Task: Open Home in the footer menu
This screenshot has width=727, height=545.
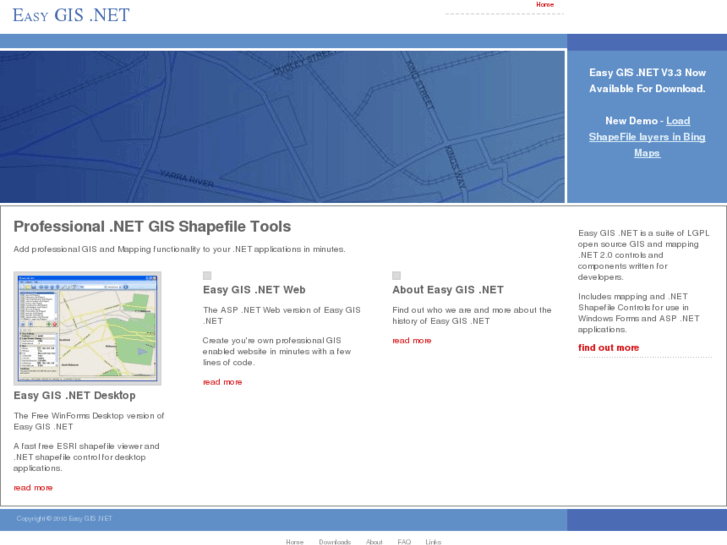Action: [x=294, y=542]
